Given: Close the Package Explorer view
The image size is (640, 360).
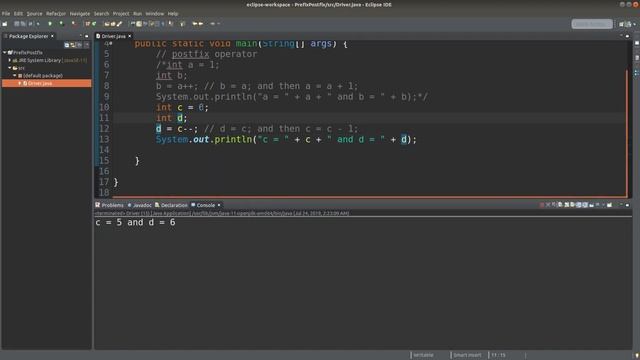Looking at the screenshot, I should 52,36.
